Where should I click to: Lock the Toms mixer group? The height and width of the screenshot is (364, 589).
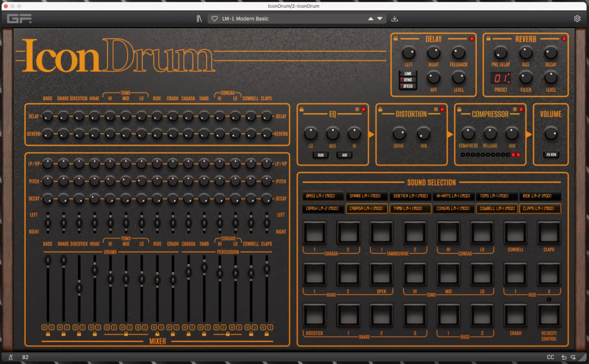pos(126,334)
